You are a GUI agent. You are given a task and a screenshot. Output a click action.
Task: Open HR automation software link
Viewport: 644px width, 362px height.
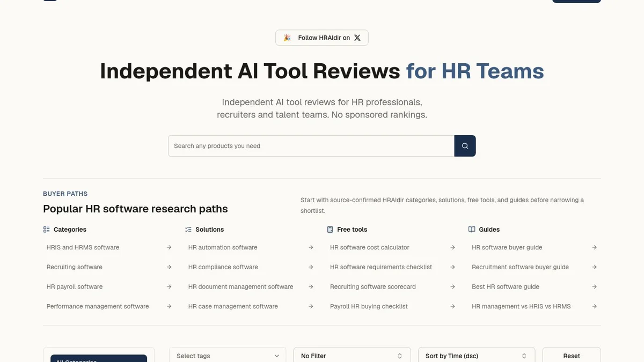(x=223, y=247)
